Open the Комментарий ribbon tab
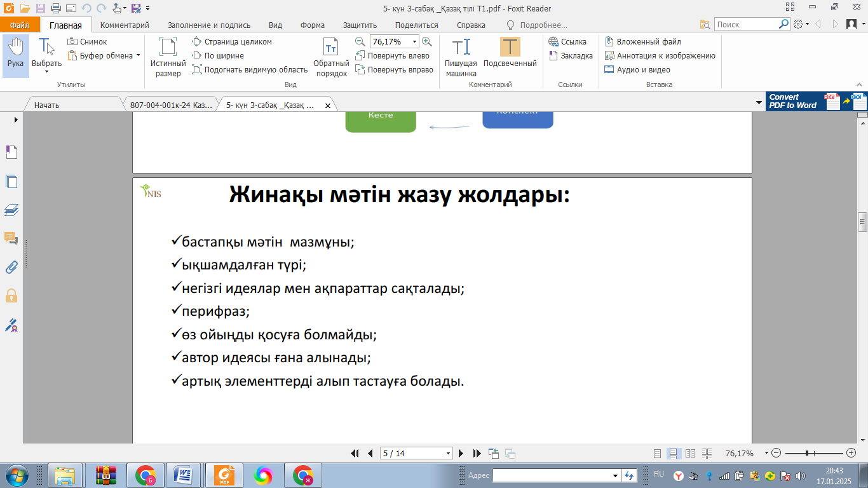The height and width of the screenshot is (488, 868). tap(125, 25)
